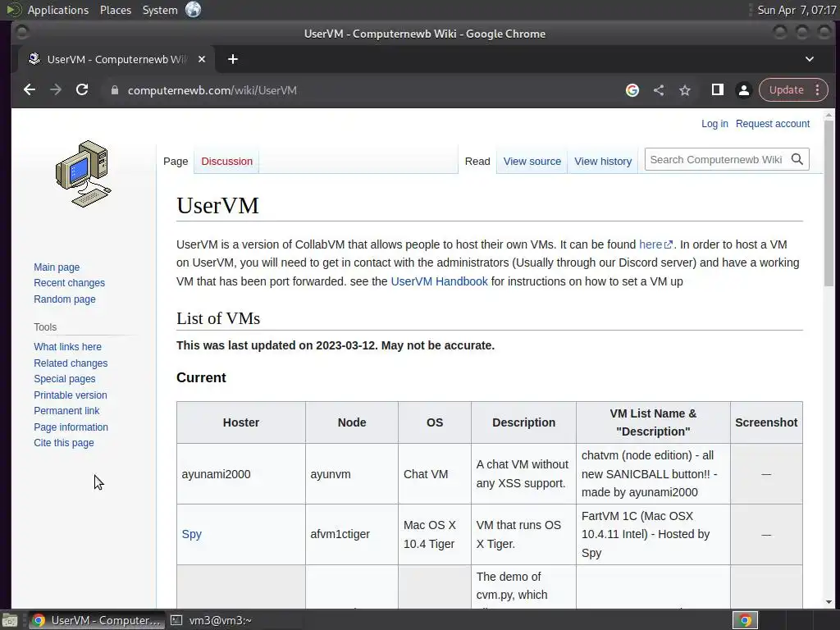The height and width of the screenshot is (630, 840).
Task: Close the UserVM browser tab
Action: coord(202,59)
